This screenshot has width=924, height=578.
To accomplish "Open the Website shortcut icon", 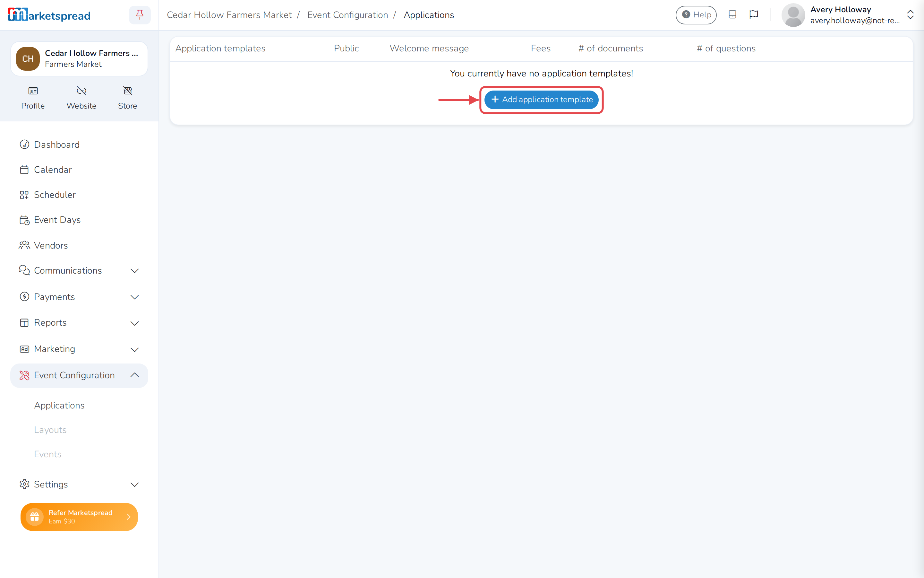I will coord(81,91).
